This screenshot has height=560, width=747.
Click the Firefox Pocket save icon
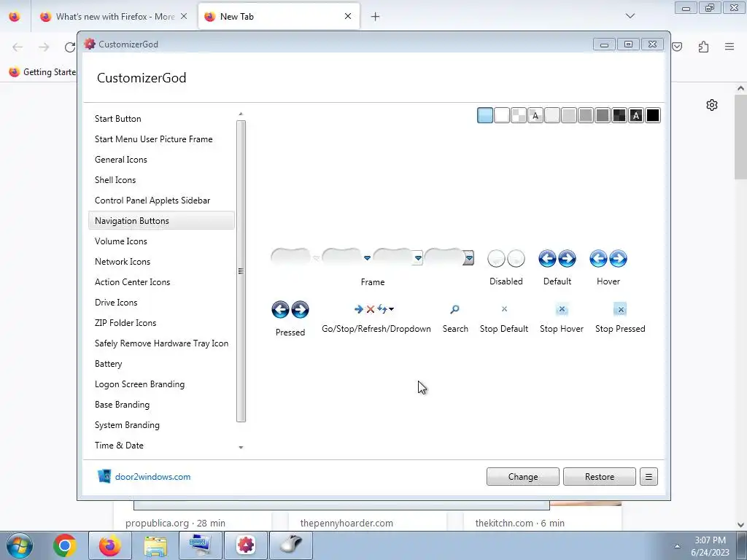(x=677, y=47)
